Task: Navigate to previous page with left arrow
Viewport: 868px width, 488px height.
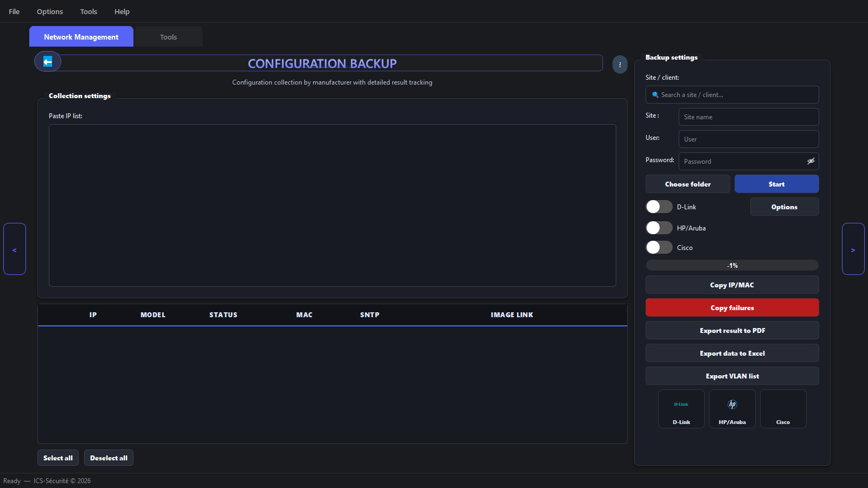Action: click(x=15, y=249)
